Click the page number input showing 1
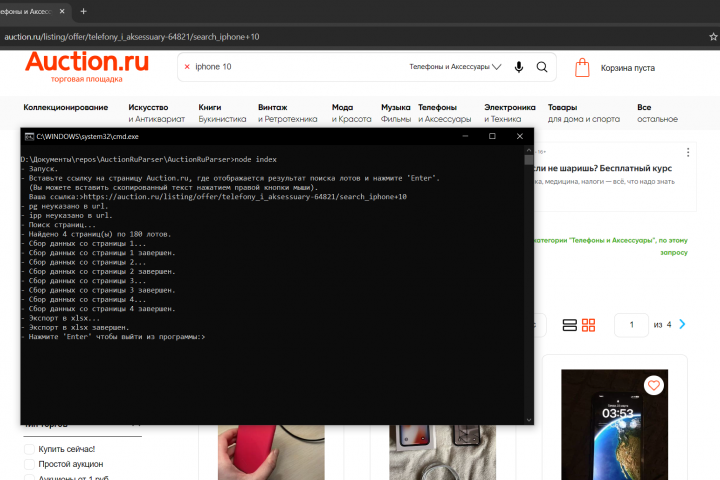The image size is (720, 480). 631,325
